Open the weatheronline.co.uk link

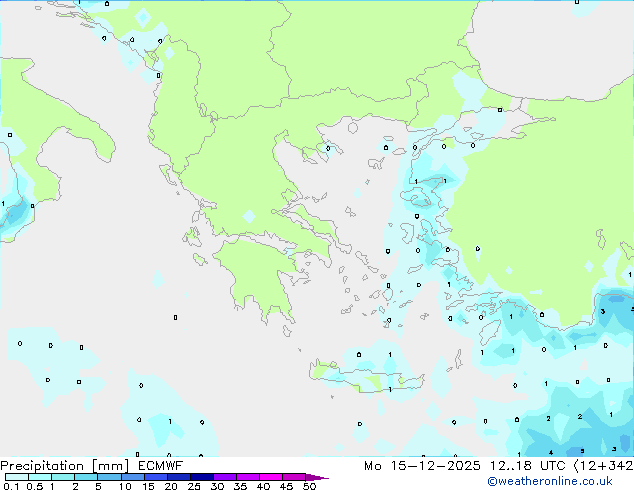pos(550,481)
